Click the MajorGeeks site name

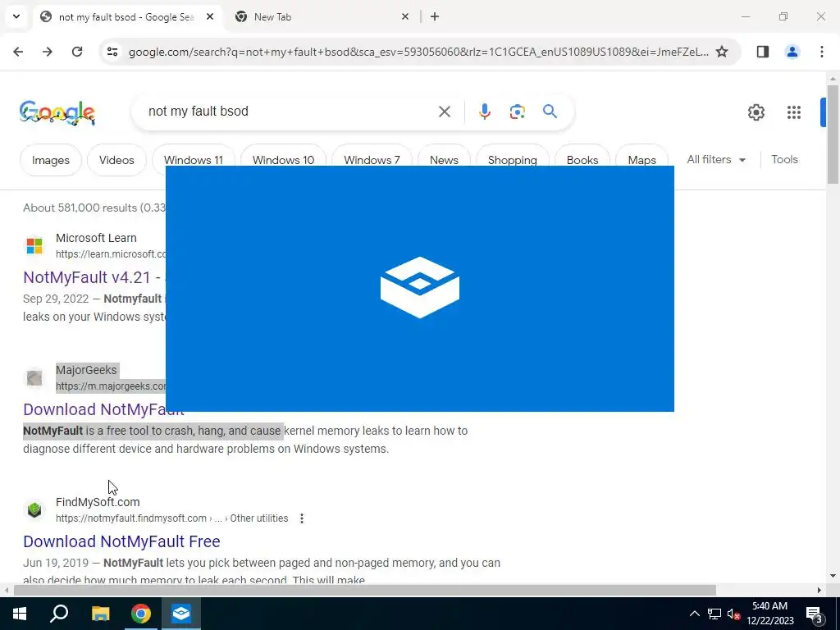[86, 370]
